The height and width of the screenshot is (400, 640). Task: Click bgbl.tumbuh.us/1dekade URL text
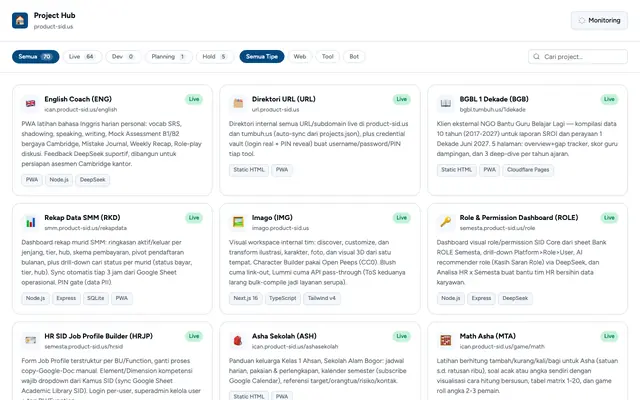click(x=493, y=110)
